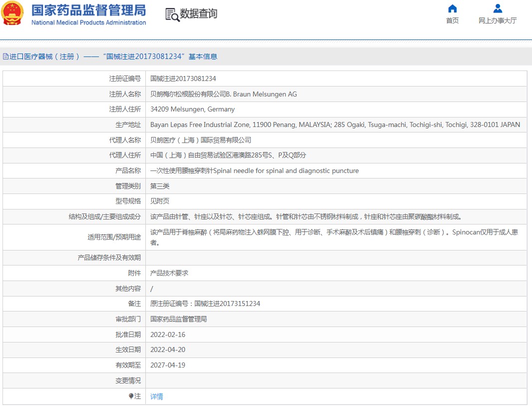Click the expiry date 2027-04-19

(x=168, y=365)
